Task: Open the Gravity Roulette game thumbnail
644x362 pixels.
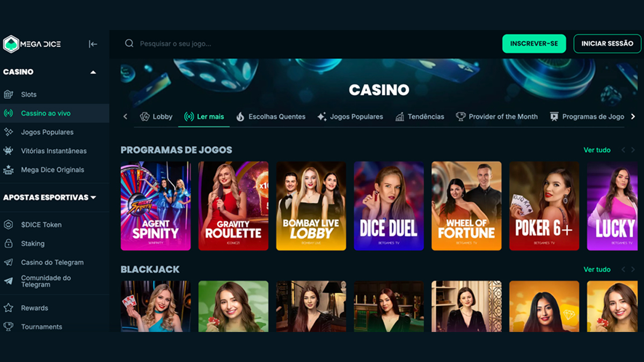Action: [x=233, y=206]
